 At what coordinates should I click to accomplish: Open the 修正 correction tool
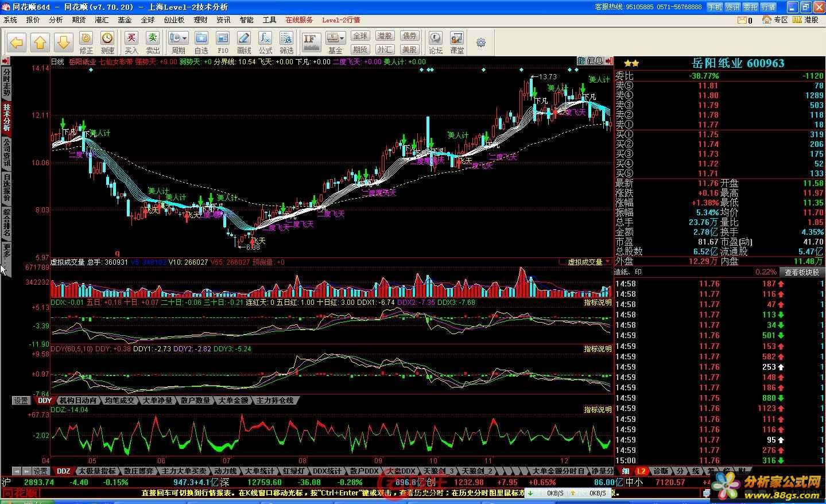pos(86,43)
